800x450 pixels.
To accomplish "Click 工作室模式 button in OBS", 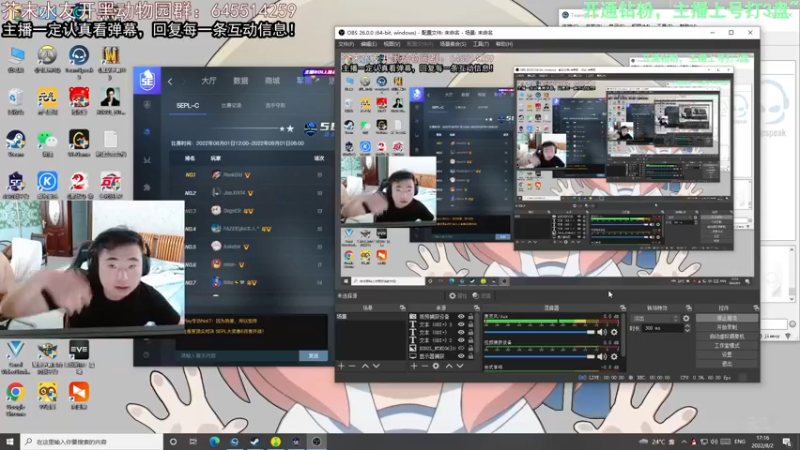I will click(x=727, y=345).
